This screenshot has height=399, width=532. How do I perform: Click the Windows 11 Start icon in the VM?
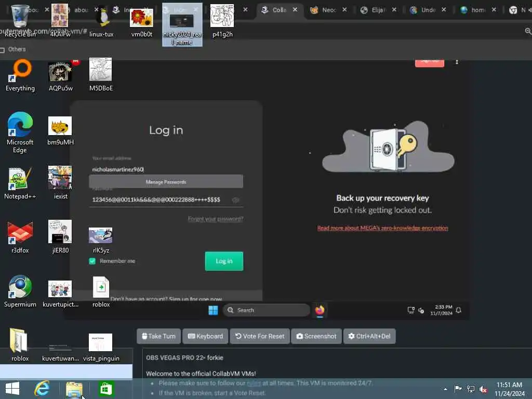(213, 310)
